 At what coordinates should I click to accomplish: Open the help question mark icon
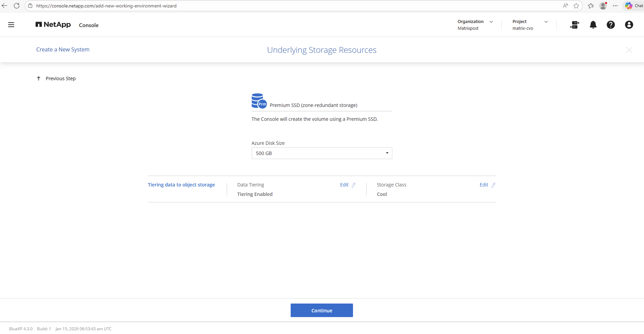pyautogui.click(x=610, y=25)
